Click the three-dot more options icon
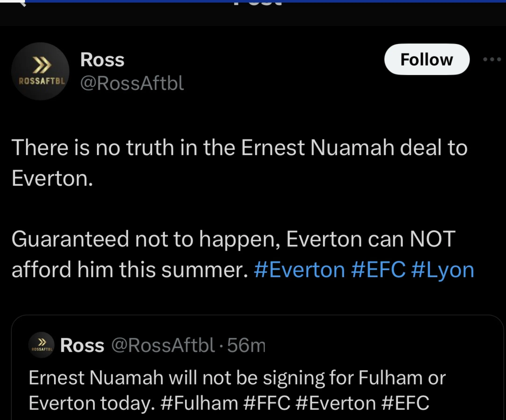Image resolution: width=506 pixels, height=420 pixels. coord(492,59)
